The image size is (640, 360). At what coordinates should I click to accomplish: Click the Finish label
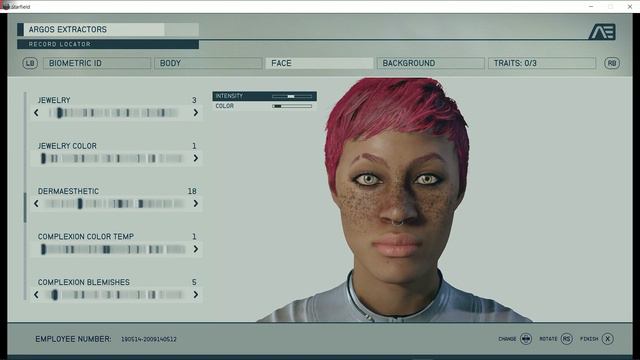coord(589,339)
